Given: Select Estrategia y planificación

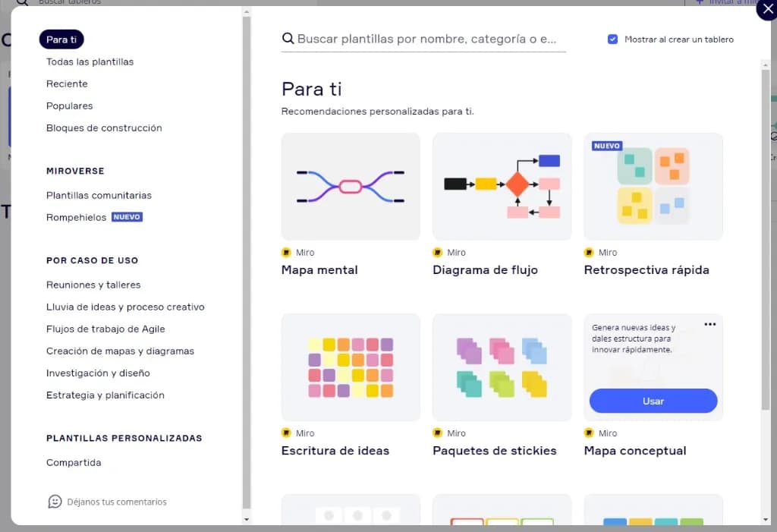Looking at the screenshot, I should (x=105, y=395).
